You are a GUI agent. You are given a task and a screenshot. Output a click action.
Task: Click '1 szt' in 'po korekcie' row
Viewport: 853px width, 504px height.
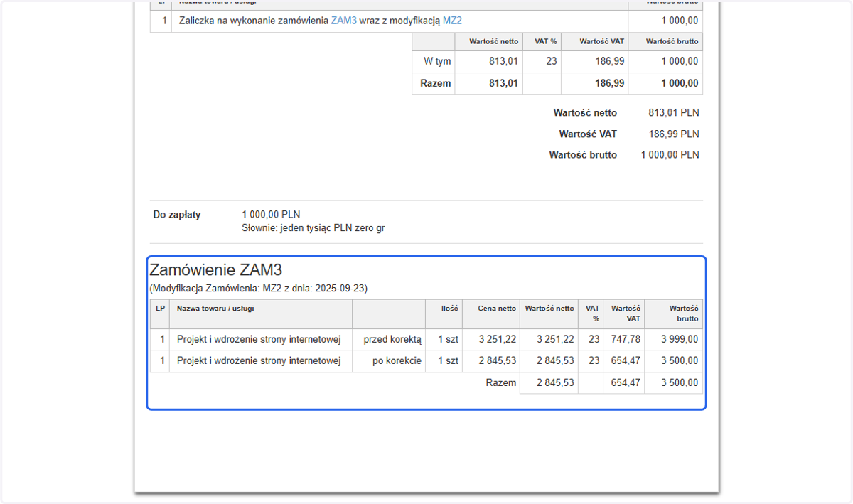[x=449, y=360]
